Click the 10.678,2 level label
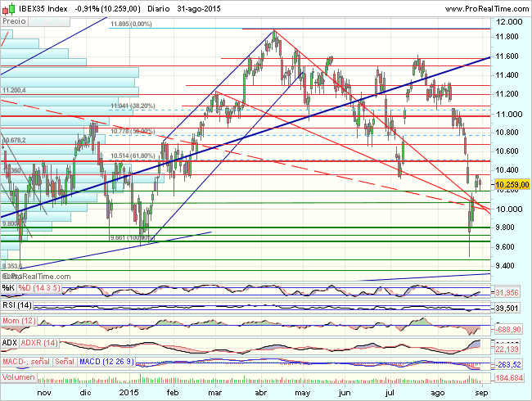The width and height of the screenshot is (532, 401). pyautogui.click(x=14, y=140)
